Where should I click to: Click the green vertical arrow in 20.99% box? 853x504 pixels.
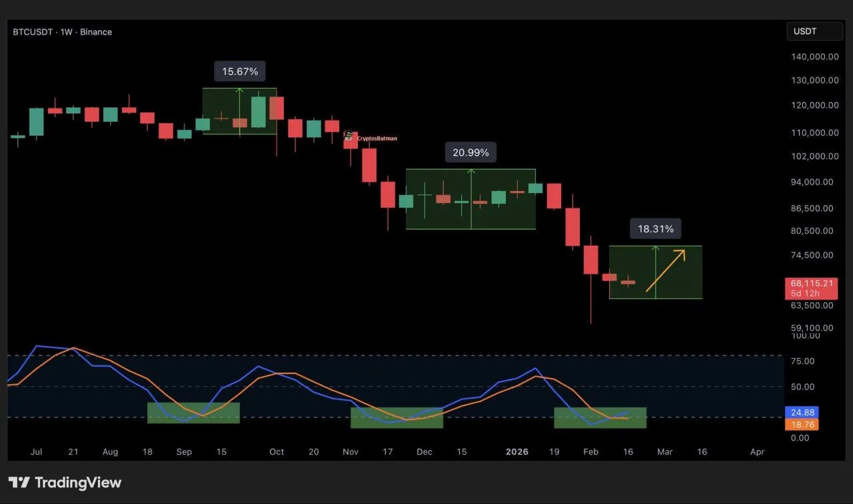(471, 198)
